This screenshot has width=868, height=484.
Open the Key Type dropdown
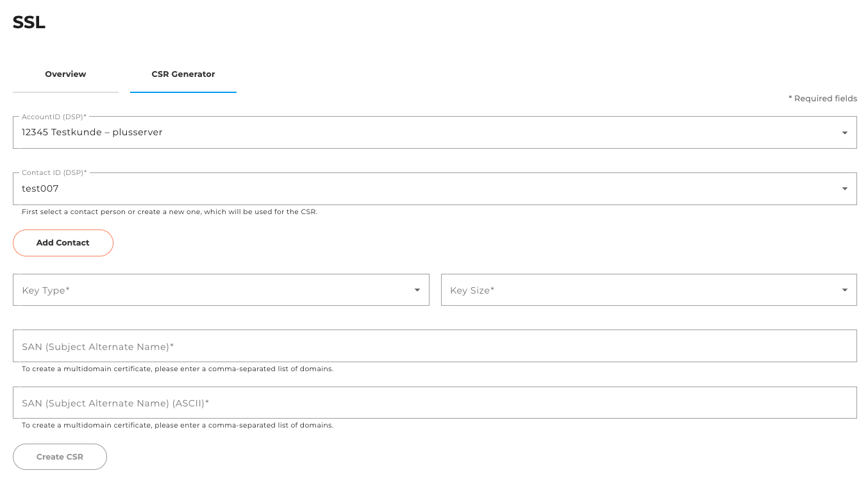(221, 289)
